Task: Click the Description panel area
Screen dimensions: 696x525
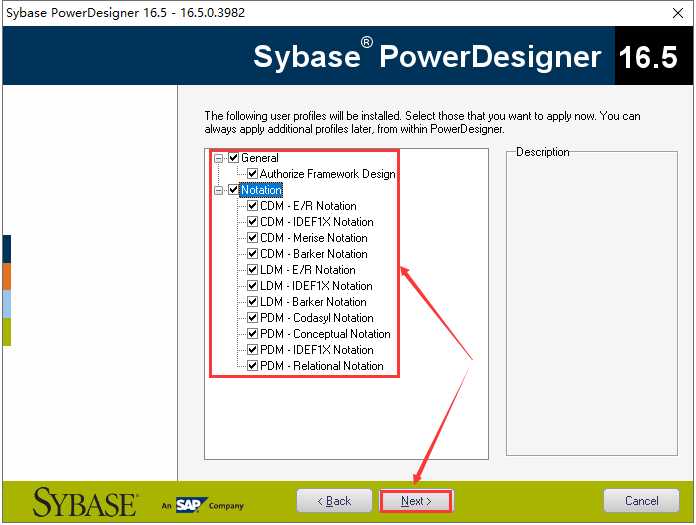Action: point(592,304)
